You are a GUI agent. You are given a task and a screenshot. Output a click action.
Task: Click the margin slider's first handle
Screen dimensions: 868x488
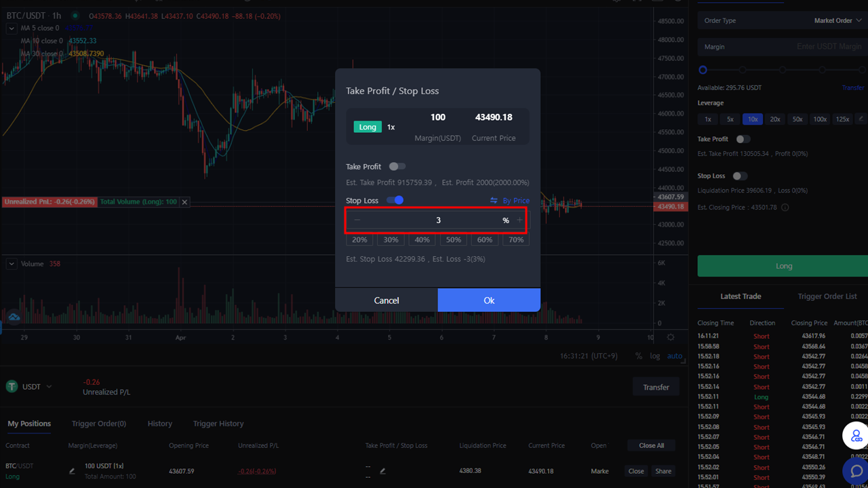coord(703,70)
